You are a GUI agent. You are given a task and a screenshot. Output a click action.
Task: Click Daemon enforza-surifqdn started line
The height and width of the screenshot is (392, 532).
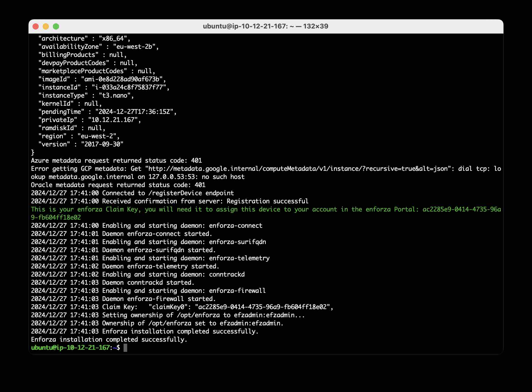[x=123, y=250]
